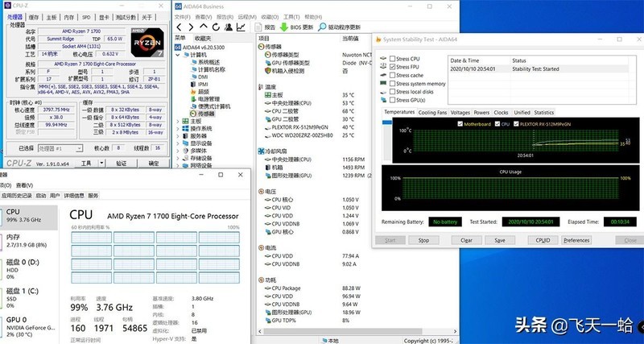Expand the 主板 tree node
644x344 pixels.
click(178, 121)
